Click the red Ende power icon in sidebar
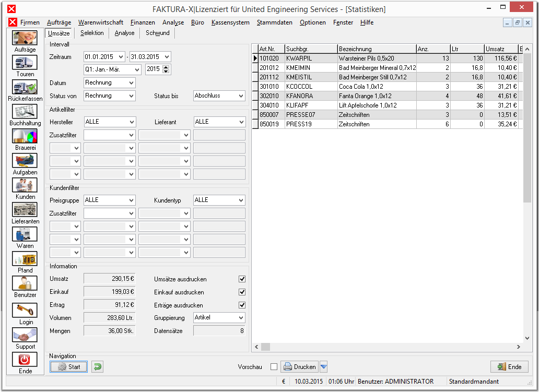The image size is (539, 392). 25,359
